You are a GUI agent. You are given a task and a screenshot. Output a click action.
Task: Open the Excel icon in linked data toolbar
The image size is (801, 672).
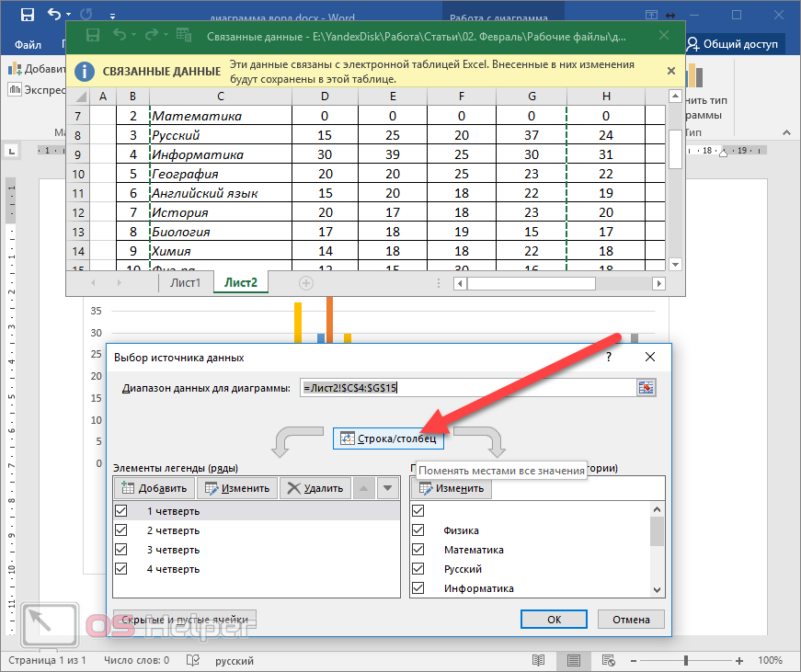pyautogui.click(x=183, y=35)
